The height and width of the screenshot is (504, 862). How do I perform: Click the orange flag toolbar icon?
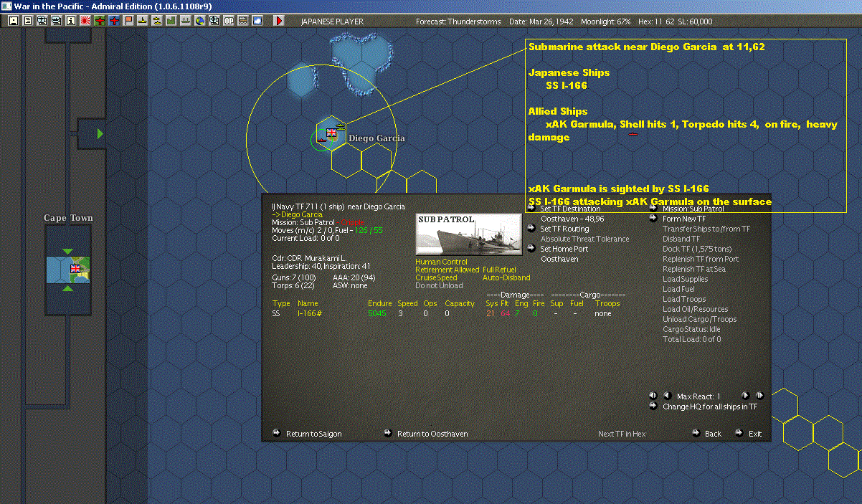click(128, 22)
